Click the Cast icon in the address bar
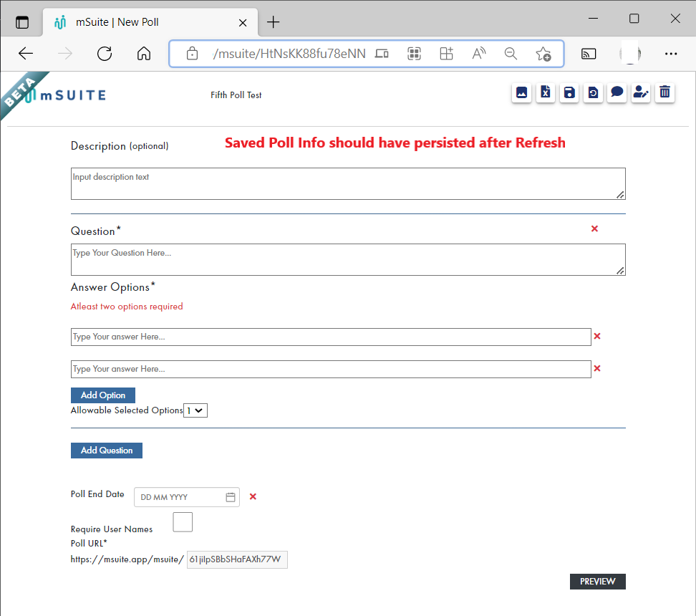This screenshot has height=616, width=696. (x=589, y=53)
